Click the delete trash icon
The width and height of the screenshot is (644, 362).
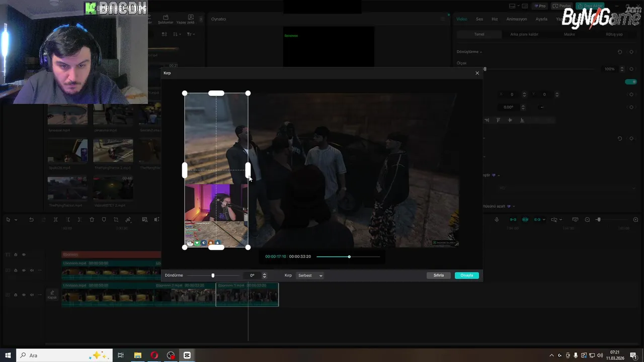(92, 220)
